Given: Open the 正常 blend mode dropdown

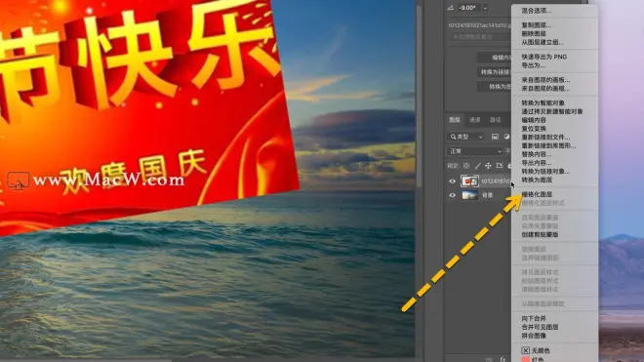Looking at the screenshot, I should pyautogui.click(x=475, y=151).
